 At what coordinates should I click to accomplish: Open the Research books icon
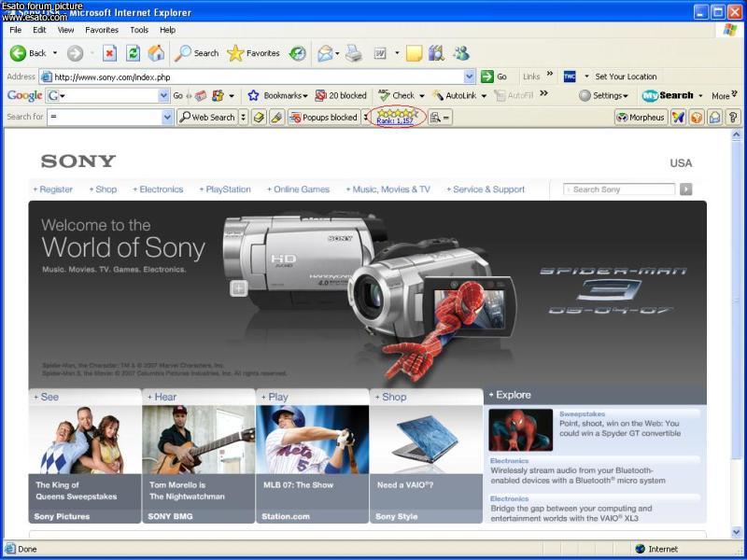436,53
